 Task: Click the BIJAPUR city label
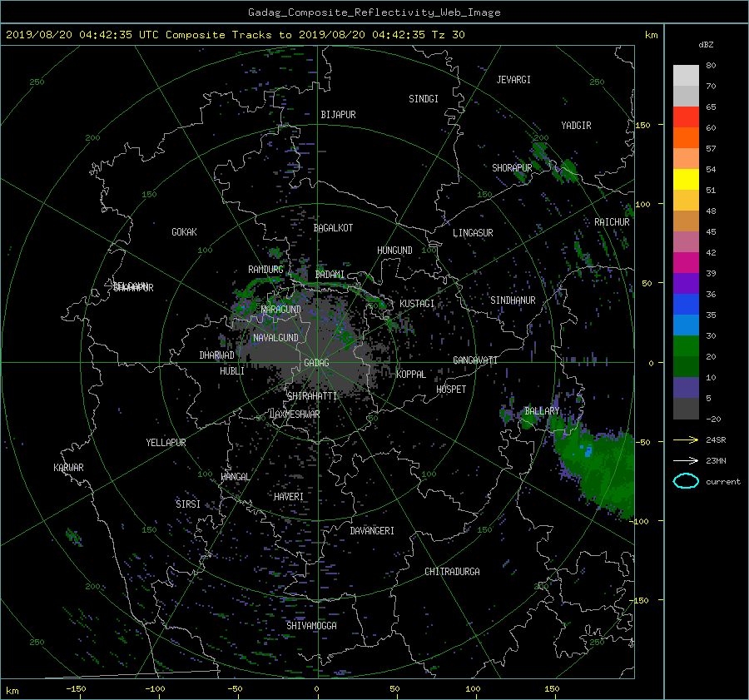[338, 115]
